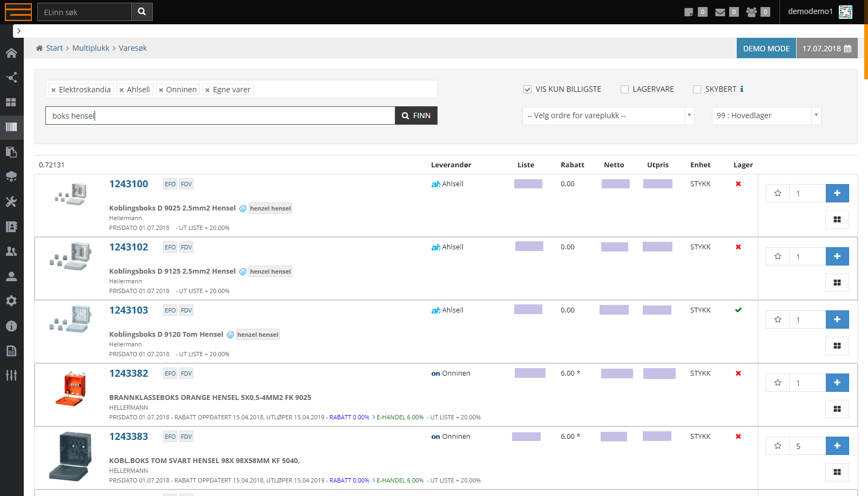This screenshot has width=868, height=496.
Task: Open the wrench tools sidebar icon
Action: point(11,201)
